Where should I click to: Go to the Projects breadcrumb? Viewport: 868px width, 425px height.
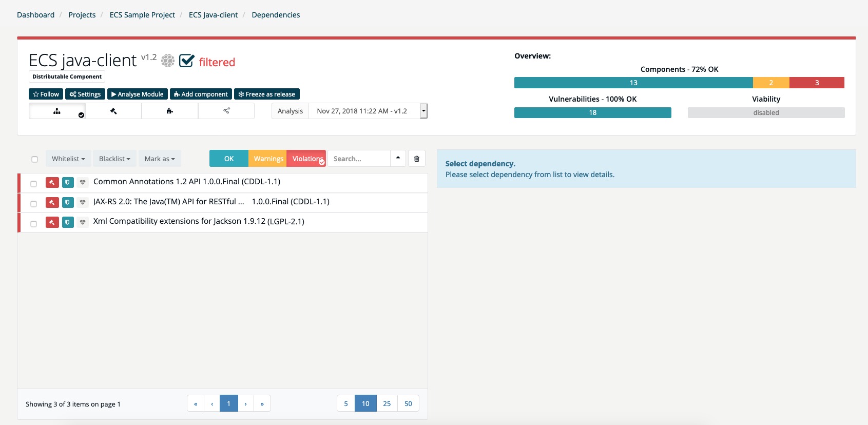(82, 15)
